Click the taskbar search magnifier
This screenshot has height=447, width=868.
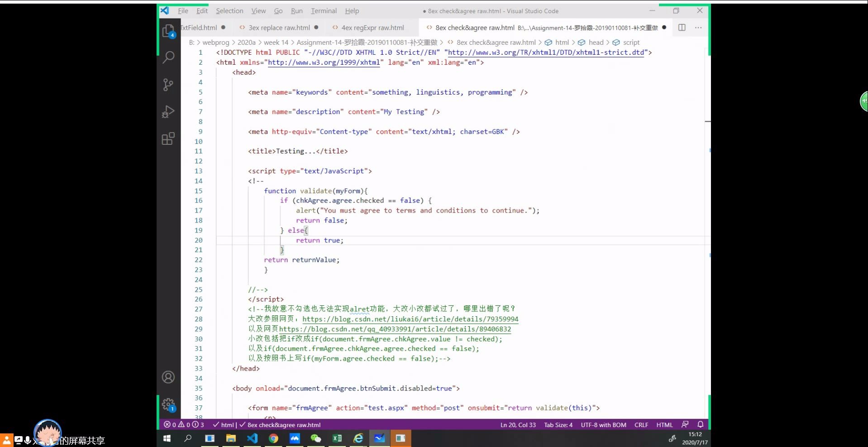point(188,438)
